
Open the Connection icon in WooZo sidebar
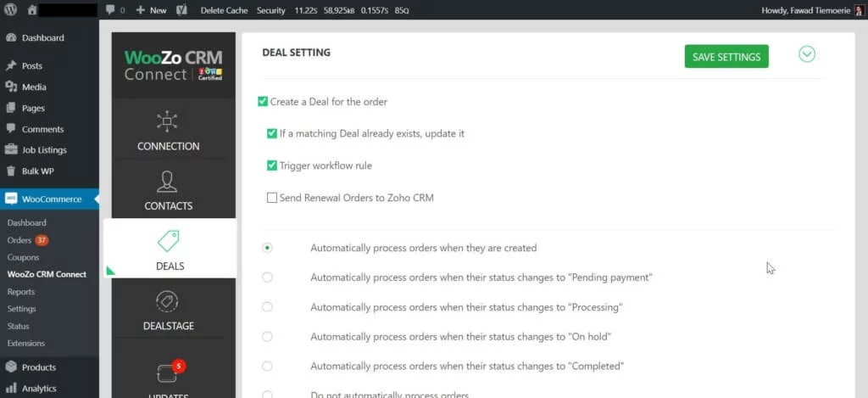[x=167, y=122]
